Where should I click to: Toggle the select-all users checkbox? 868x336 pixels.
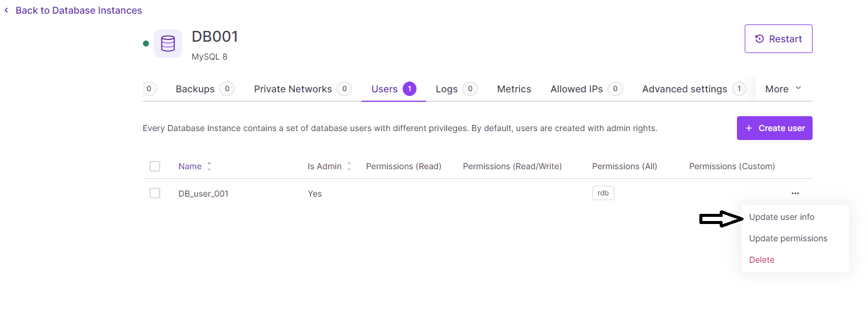(155, 166)
